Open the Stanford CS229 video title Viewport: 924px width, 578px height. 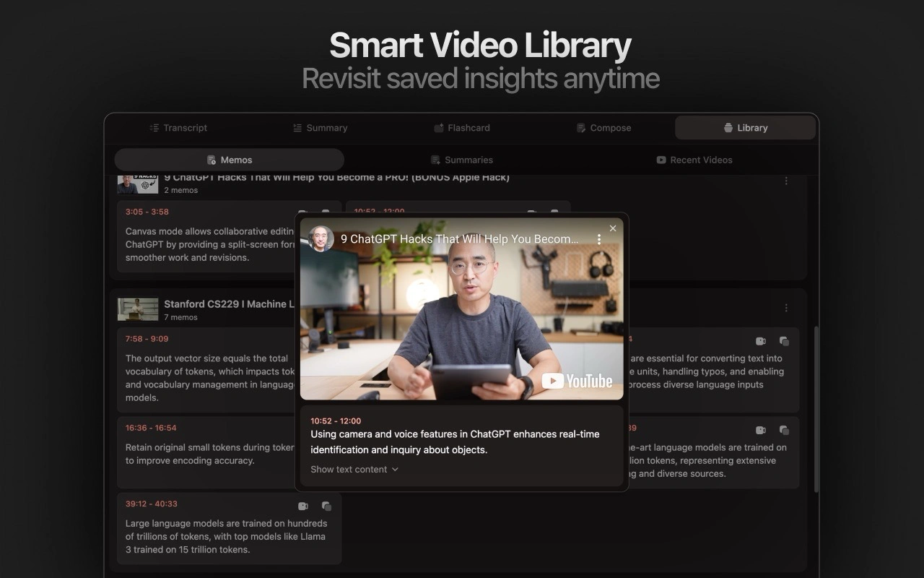(x=229, y=304)
